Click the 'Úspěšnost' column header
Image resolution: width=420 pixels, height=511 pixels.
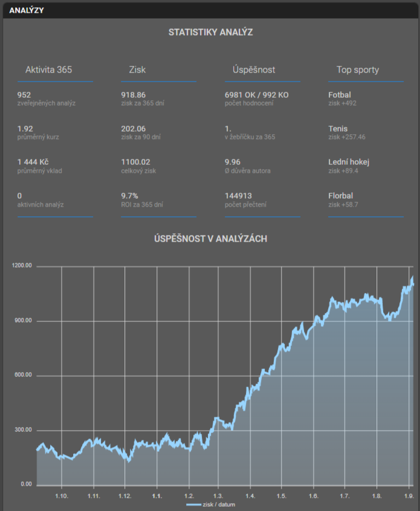pyautogui.click(x=254, y=69)
